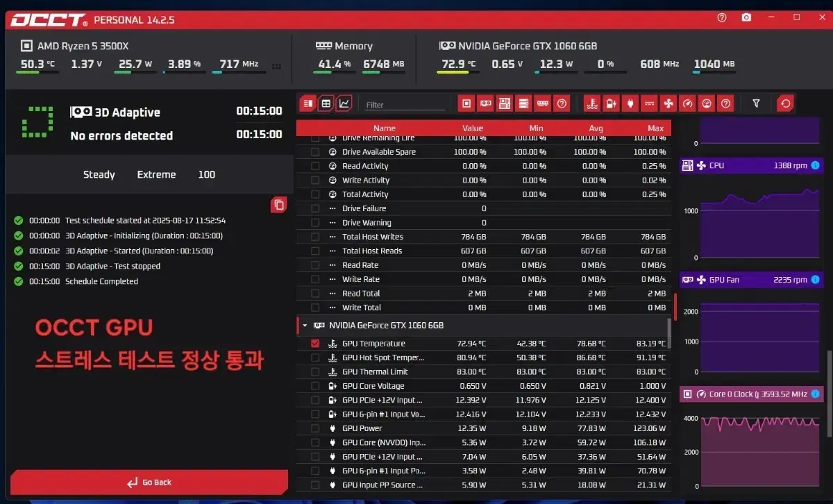833x504 pixels.
Task: Check the Read Activity checkbox
Action: pos(315,166)
